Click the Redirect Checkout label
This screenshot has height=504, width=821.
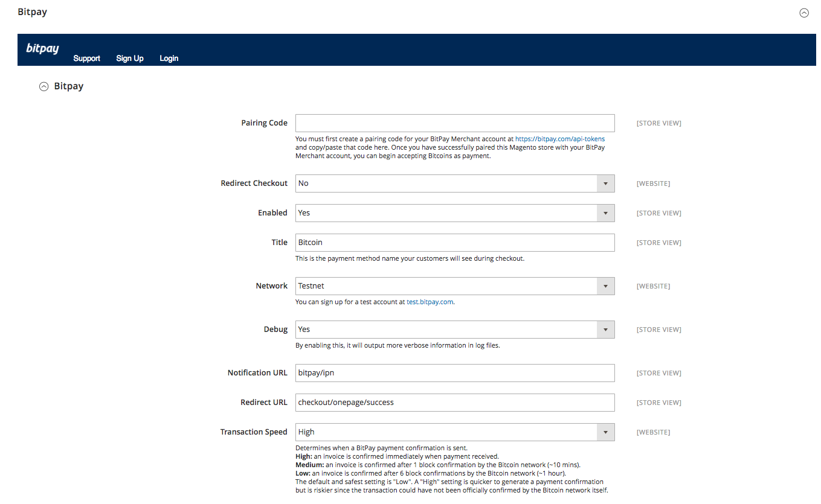[x=254, y=183]
